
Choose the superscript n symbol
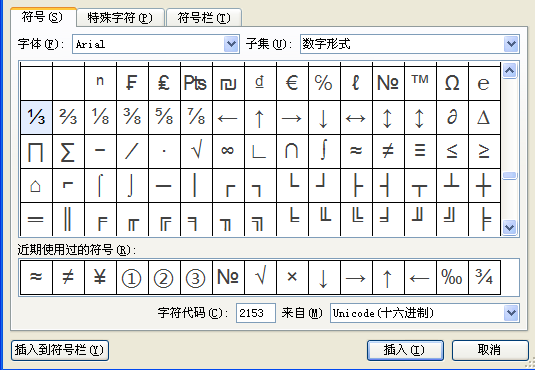pyautogui.click(x=100, y=83)
